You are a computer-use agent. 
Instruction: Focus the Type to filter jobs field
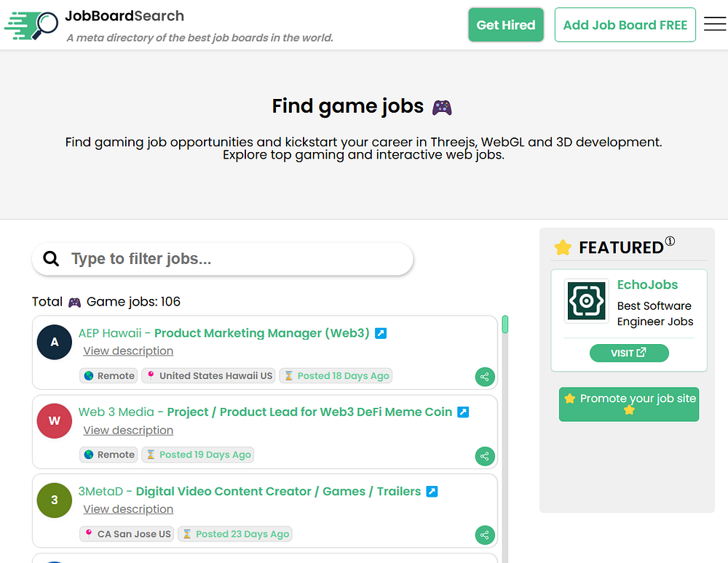(x=222, y=259)
